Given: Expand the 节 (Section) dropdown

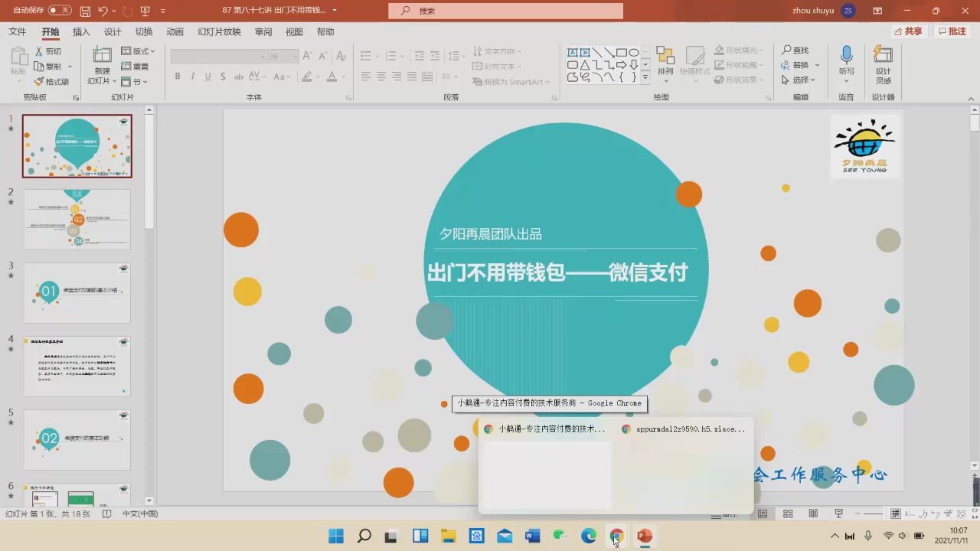Looking at the screenshot, I should (x=135, y=82).
